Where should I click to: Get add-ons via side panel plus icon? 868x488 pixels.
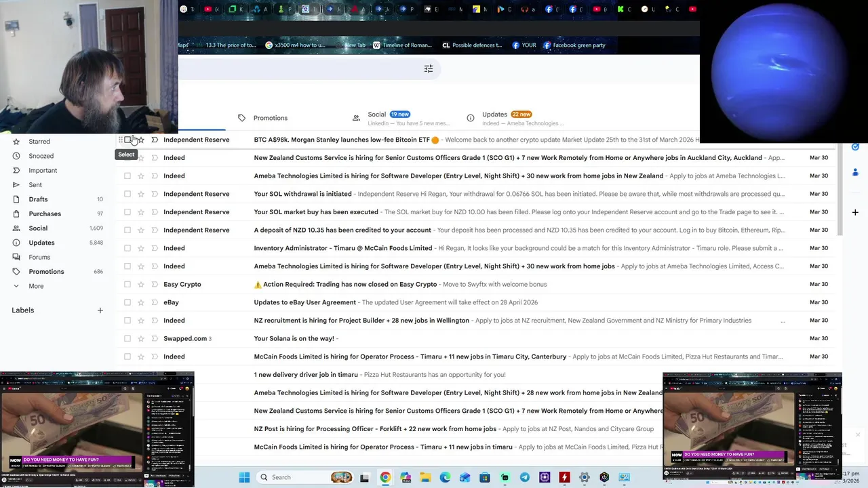[x=855, y=212]
